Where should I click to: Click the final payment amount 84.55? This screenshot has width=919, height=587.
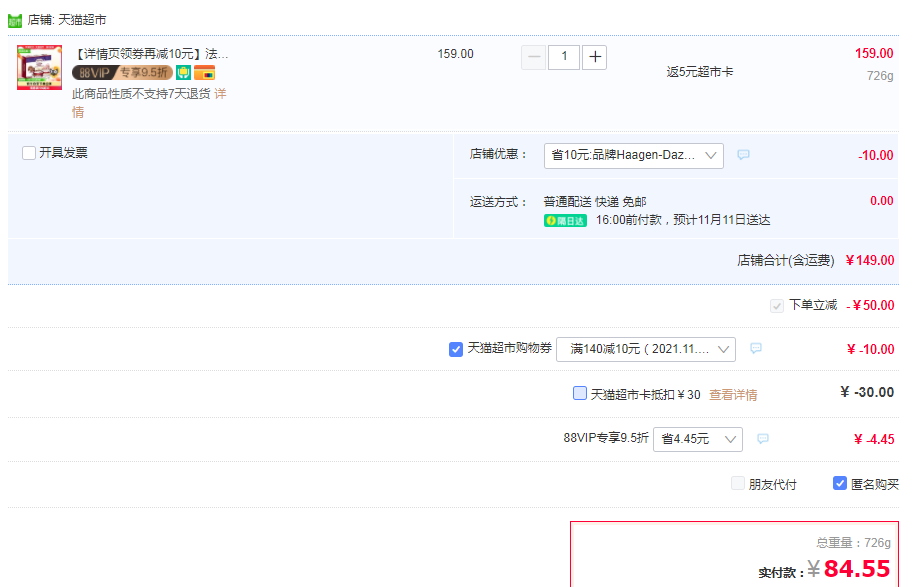tap(857, 569)
